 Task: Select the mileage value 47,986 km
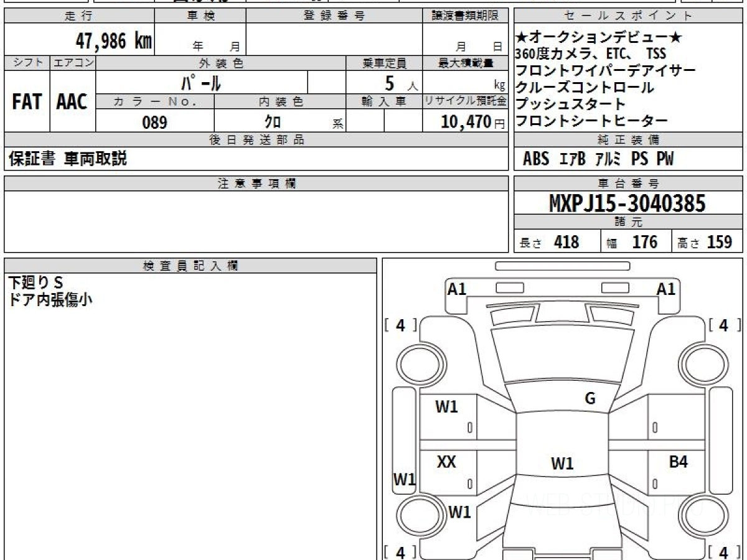(114, 41)
